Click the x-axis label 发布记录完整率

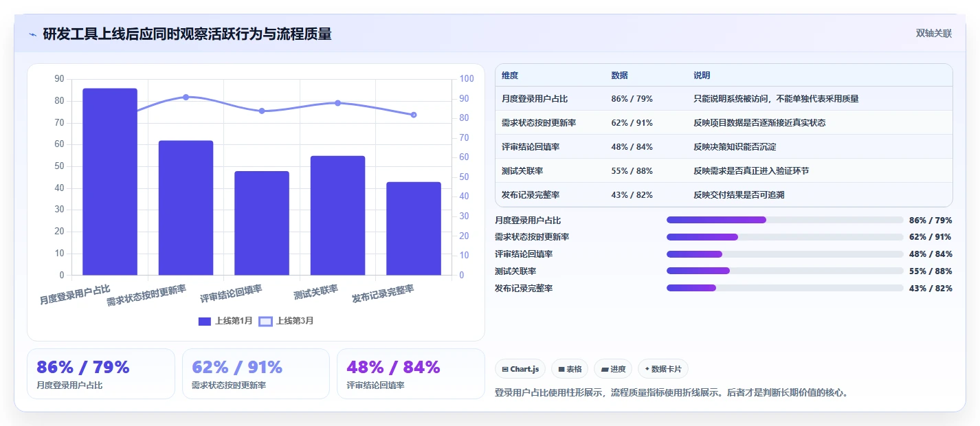coord(383,294)
